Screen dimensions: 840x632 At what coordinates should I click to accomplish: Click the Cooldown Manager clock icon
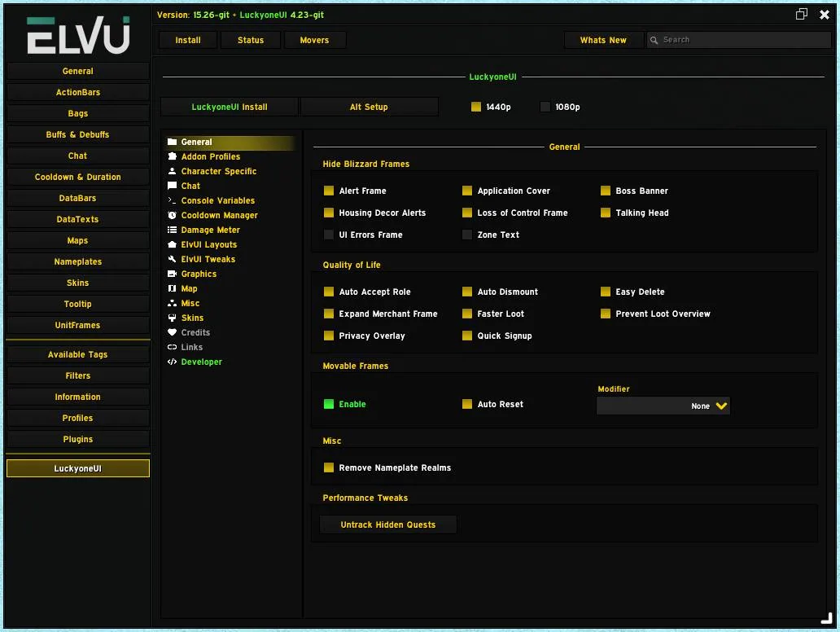pos(172,215)
